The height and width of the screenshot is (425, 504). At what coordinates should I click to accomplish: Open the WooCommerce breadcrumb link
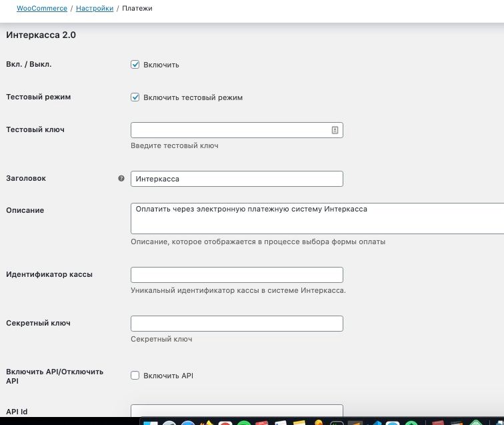(42, 9)
